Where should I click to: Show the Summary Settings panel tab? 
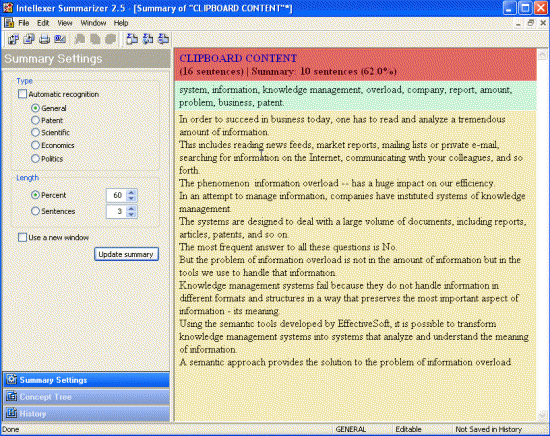[86, 380]
